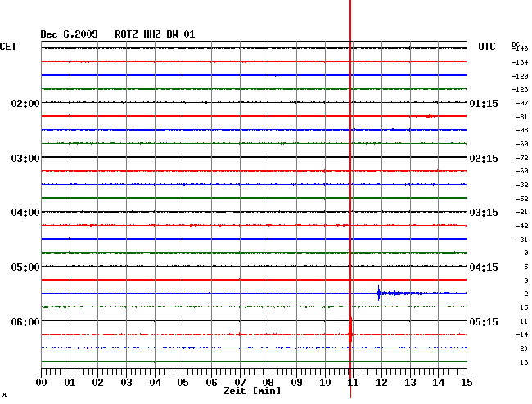This screenshot has height=404, width=532.
Task: Click the DC offset value 20
Action: (524, 348)
